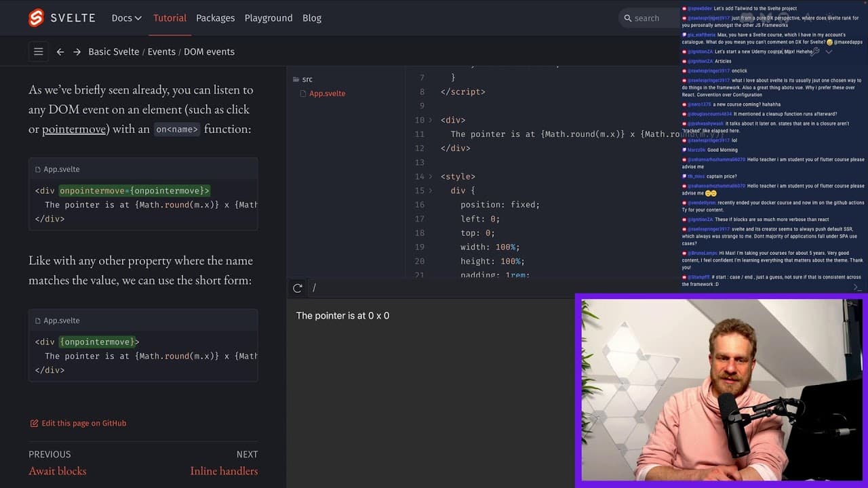Viewport: 868px width, 488px height.
Task: Click the PREVIOUS label in footer navigation
Action: (50, 454)
